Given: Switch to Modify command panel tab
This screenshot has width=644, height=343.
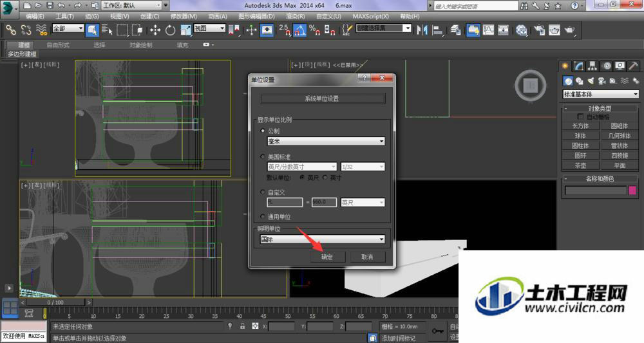Looking at the screenshot, I should 579,66.
